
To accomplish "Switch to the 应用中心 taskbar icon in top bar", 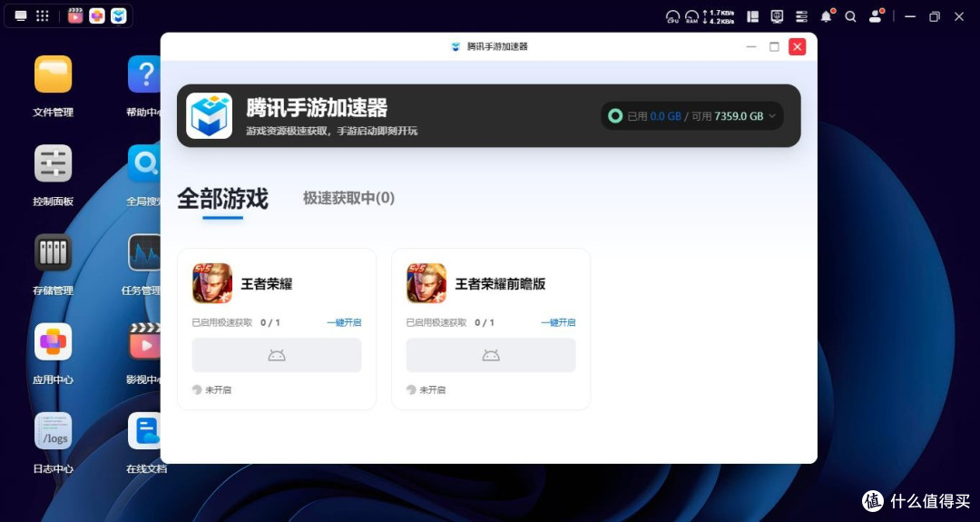I will (x=97, y=16).
